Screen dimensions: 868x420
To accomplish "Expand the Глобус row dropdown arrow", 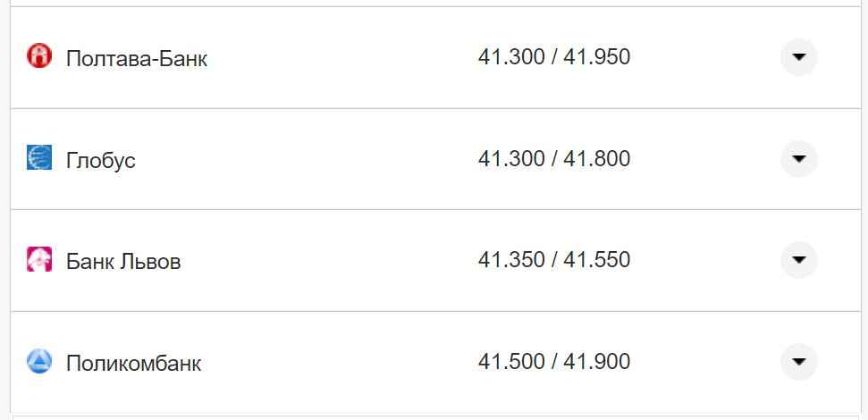I will [x=799, y=159].
